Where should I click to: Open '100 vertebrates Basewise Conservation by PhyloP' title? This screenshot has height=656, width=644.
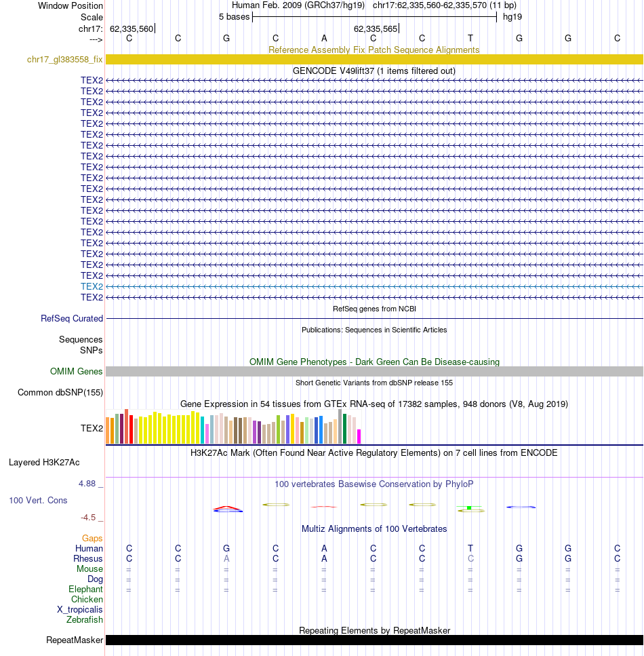[x=374, y=484]
